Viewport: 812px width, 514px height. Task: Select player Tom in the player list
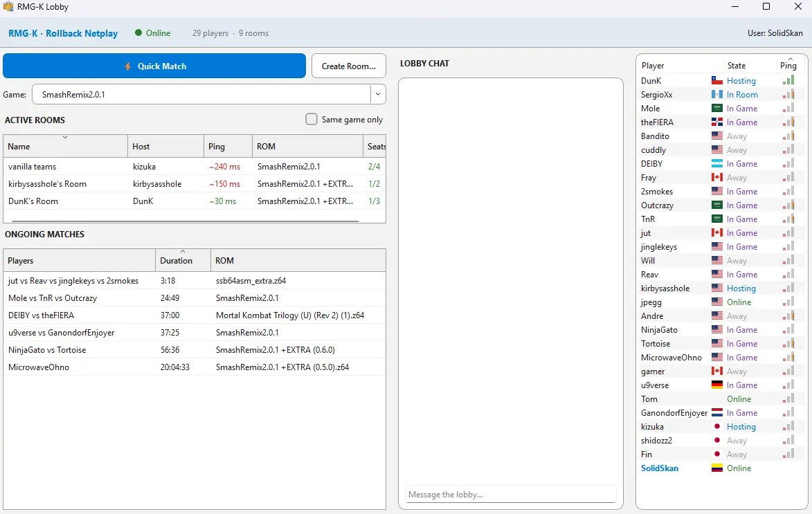click(722, 398)
